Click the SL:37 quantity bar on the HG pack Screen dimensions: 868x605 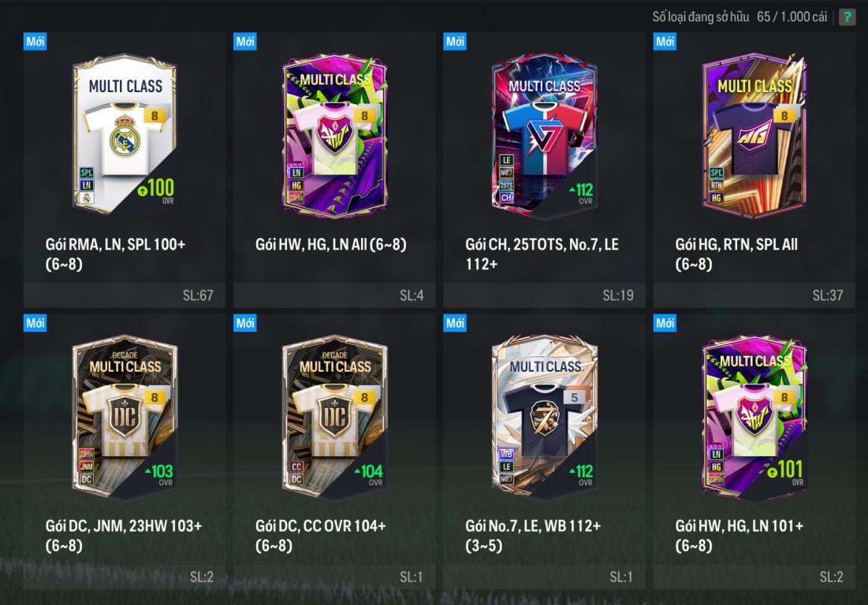754,295
